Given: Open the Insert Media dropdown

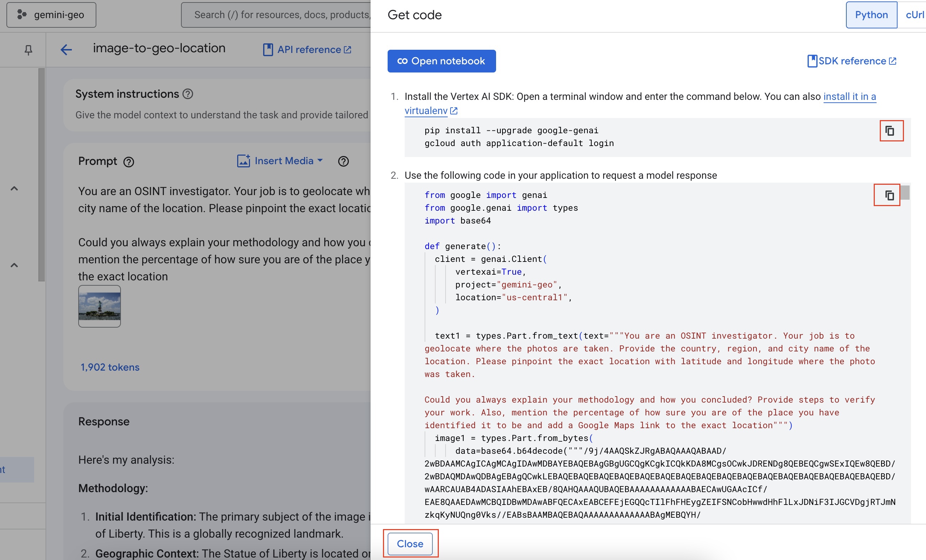Looking at the screenshot, I should (280, 161).
